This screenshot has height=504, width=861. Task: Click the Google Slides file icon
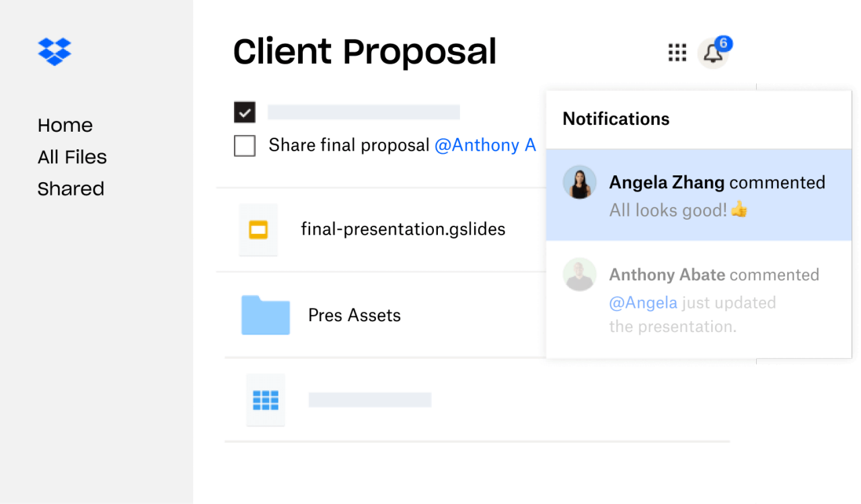(258, 230)
